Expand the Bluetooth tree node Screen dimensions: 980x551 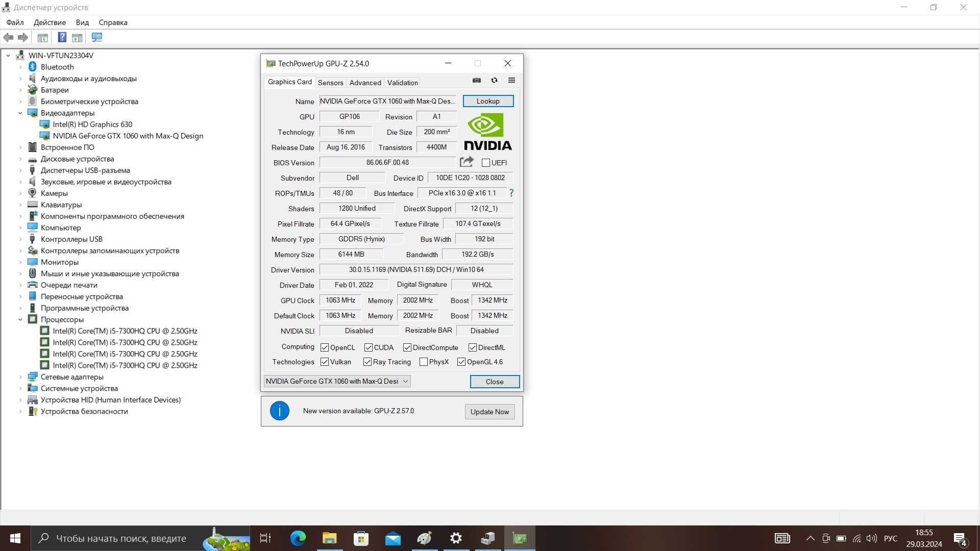point(20,67)
